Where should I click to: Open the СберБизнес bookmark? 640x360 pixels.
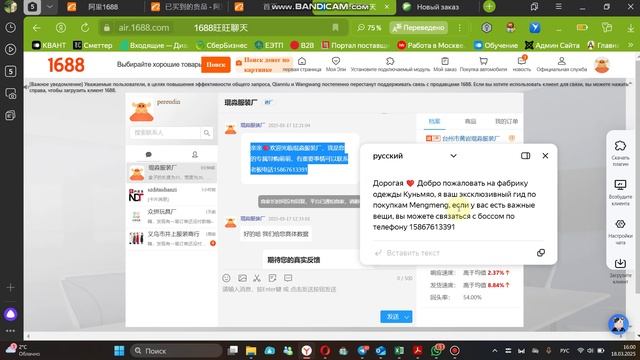(221, 45)
